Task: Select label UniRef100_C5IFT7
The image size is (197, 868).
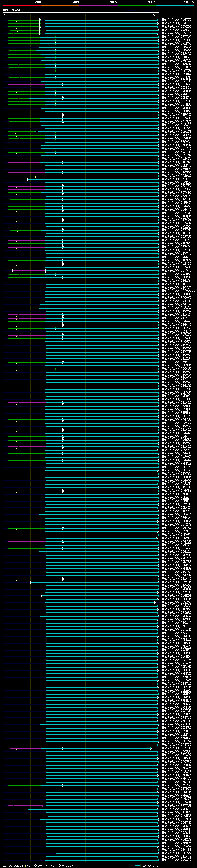Action: tap(177, 179)
